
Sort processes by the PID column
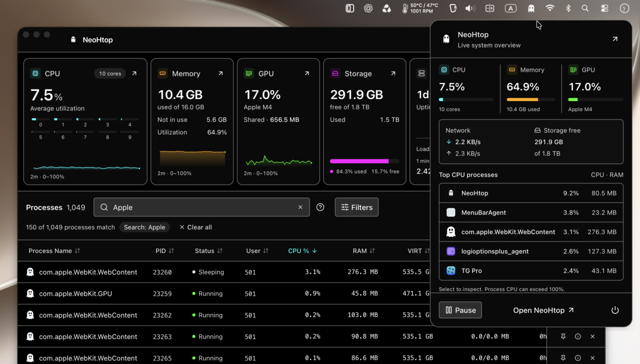[164, 250]
